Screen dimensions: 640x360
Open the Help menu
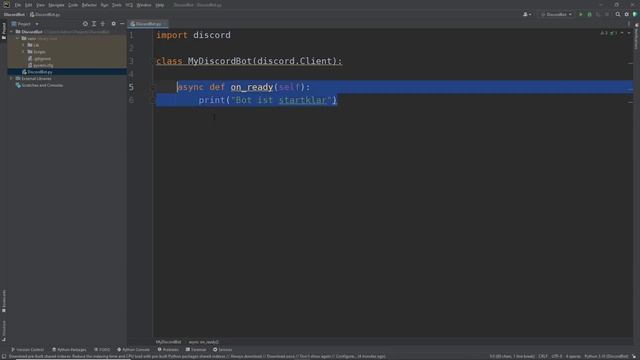click(x=160, y=5)
